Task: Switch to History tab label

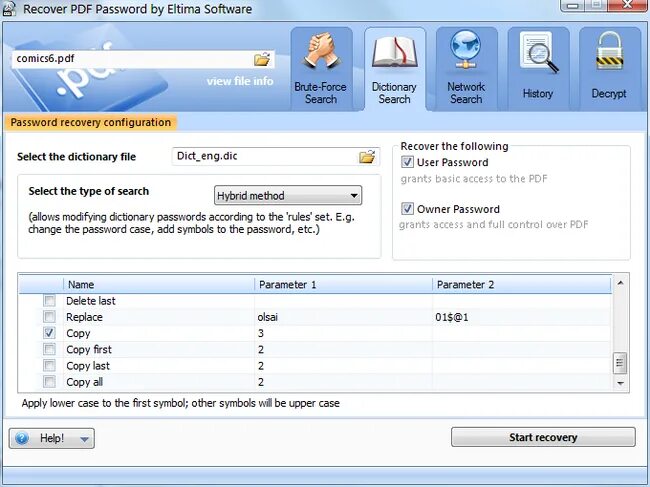Action: (538, 93)
